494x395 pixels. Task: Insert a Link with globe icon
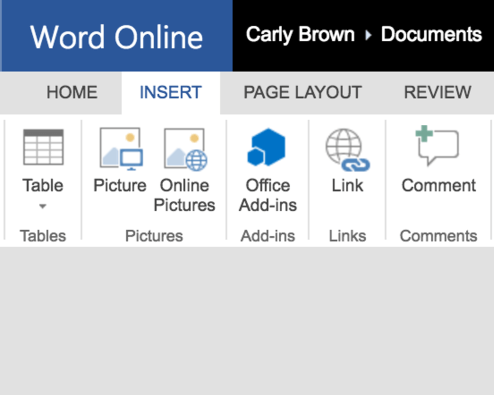[x=348, y=150]
